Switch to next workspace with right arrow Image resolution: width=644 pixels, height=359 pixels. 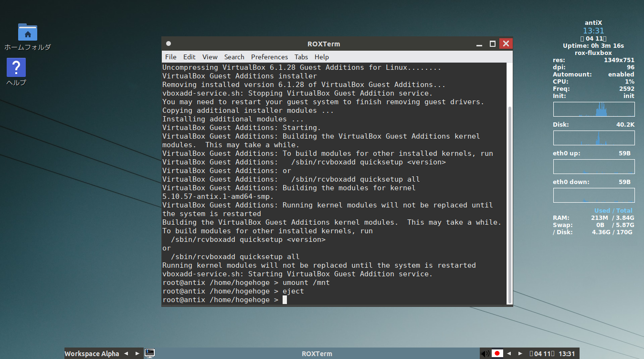coord(137,354)
